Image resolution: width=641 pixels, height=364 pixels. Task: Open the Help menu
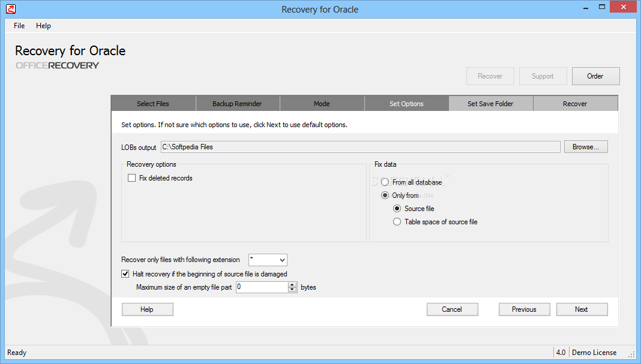tap(43, 26)
